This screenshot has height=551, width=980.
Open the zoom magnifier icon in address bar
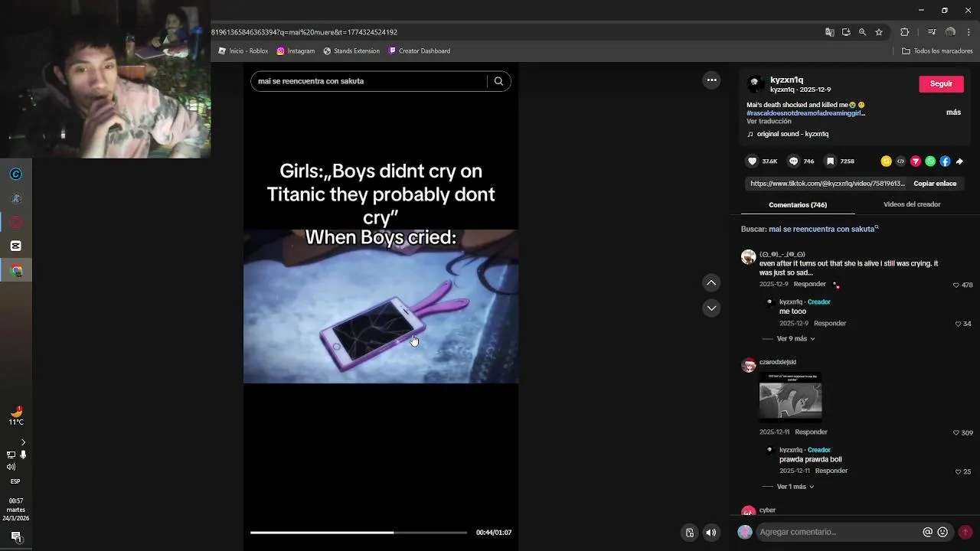tap(862, 32)
